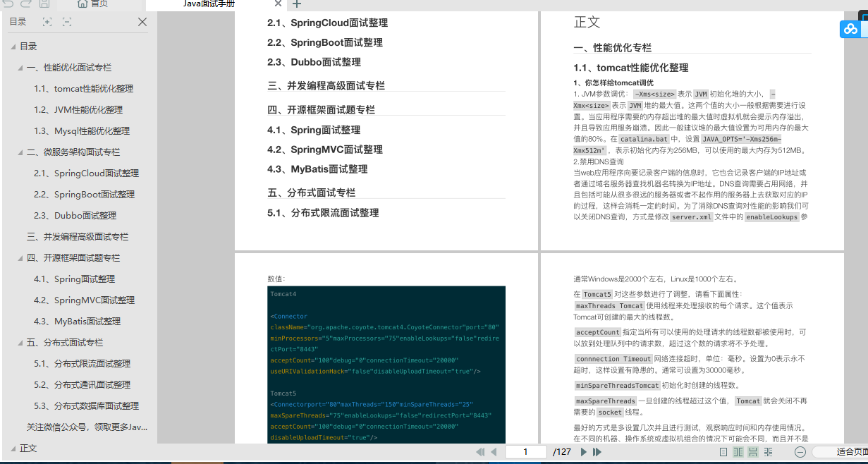Screen dimensions: 868x464
Task: Zoom out using the minus icon
Action: click(800, 451)
